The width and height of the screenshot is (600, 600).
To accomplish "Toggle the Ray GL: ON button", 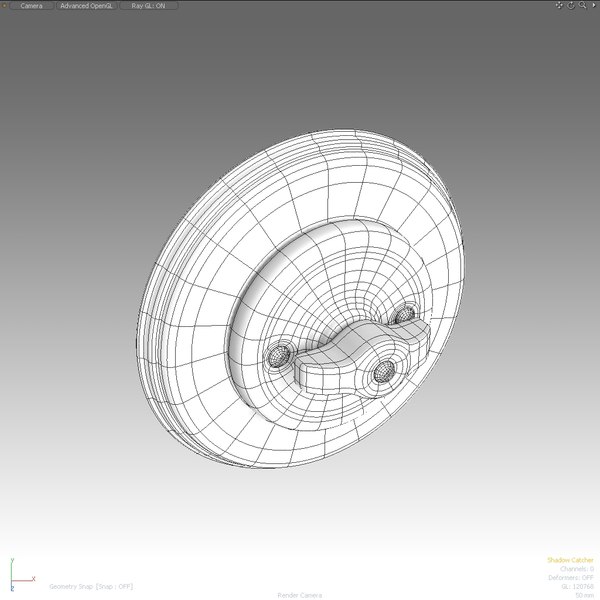I will 148,6.
